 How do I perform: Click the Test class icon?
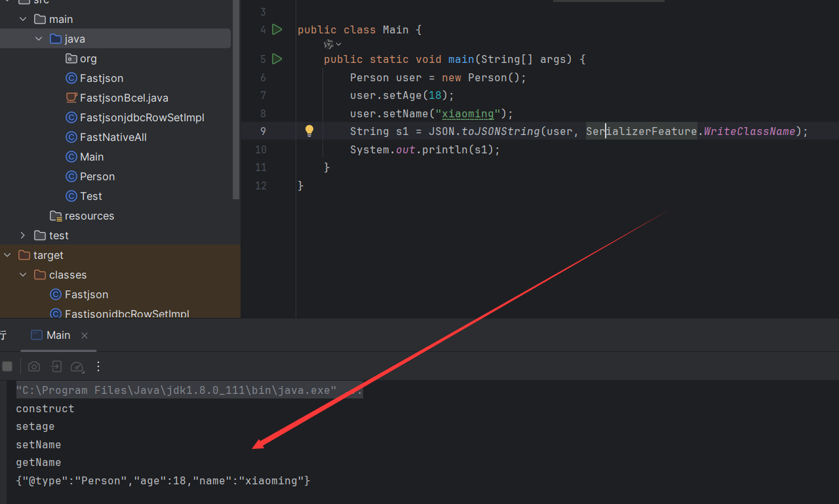point(71,196)
